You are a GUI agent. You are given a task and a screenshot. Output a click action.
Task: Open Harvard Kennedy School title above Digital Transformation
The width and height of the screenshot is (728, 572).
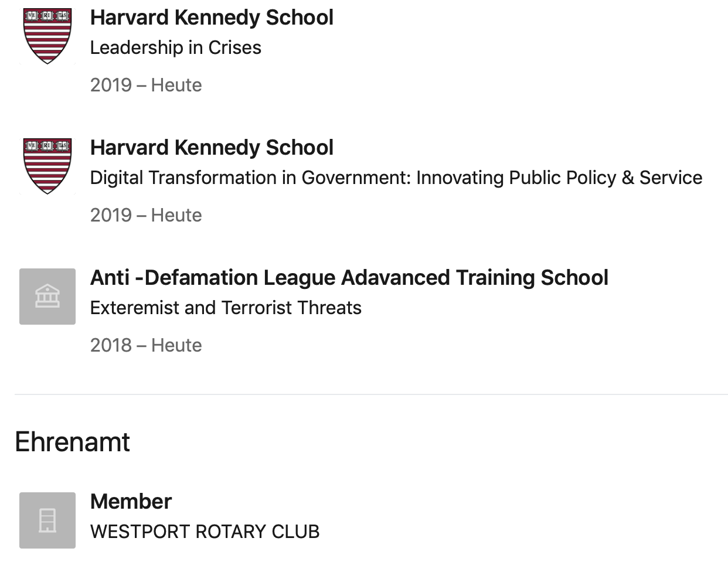point(212,148)
